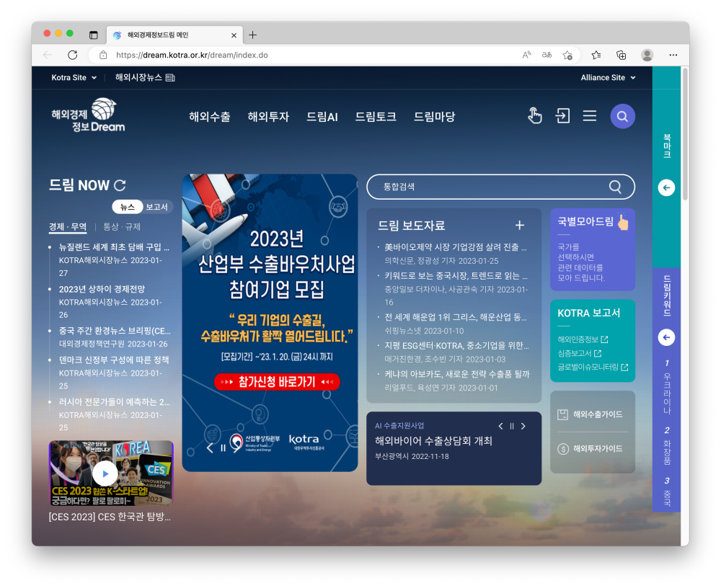Click the browser back arrow
721x588 pixels.
(48, 55)
